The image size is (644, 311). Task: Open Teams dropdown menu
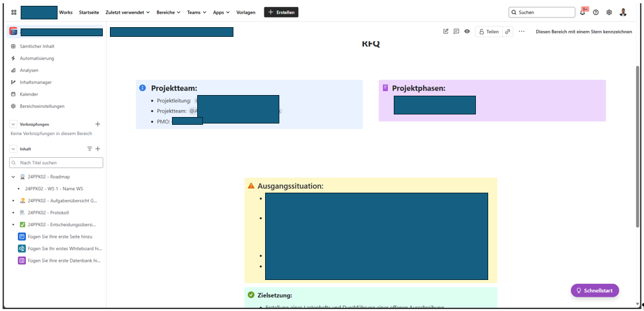coord(197,12)
